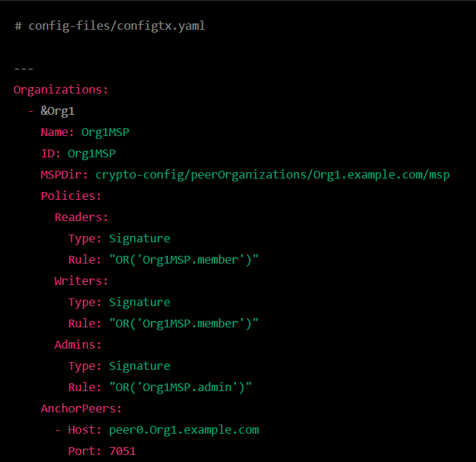Click the MSPDir key
This screenshot has height=462, width=476.
tap(64, 174)
